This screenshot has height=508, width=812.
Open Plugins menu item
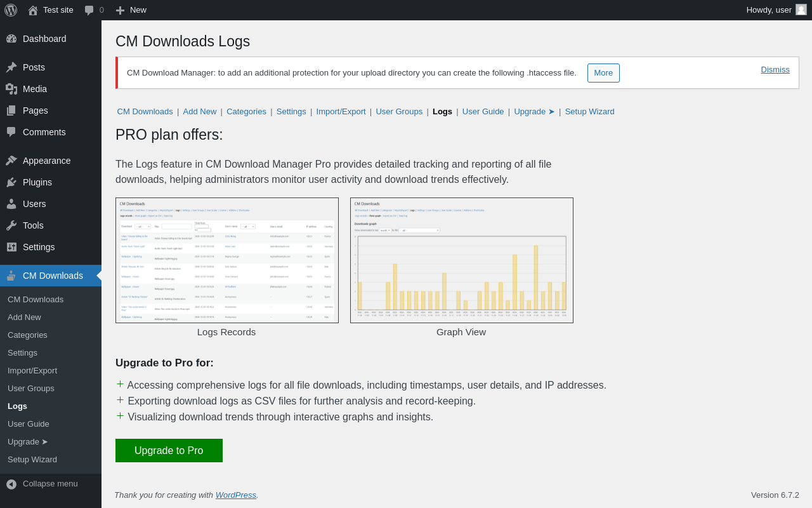[51, 182]
